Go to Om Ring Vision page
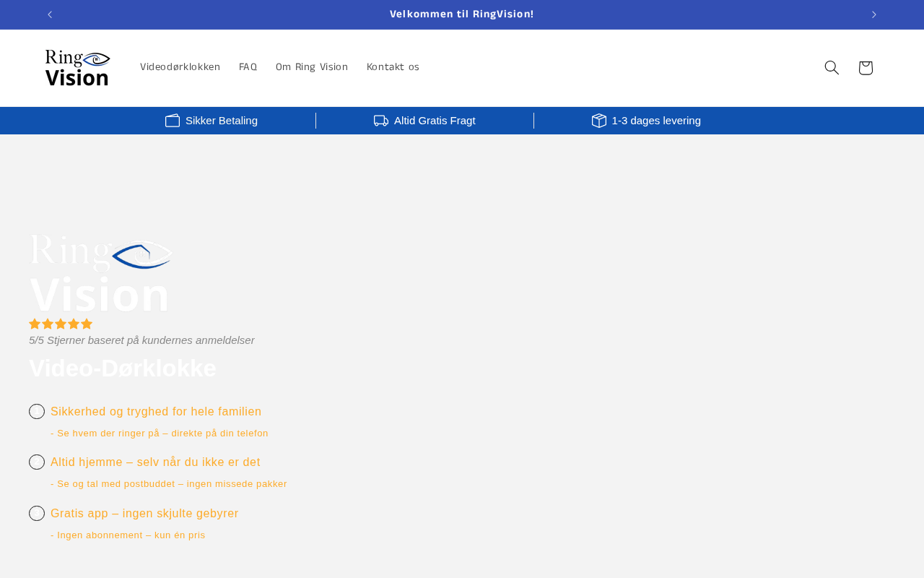The height and width of the screenshot is (578, 924). click(x=312, y=67)
